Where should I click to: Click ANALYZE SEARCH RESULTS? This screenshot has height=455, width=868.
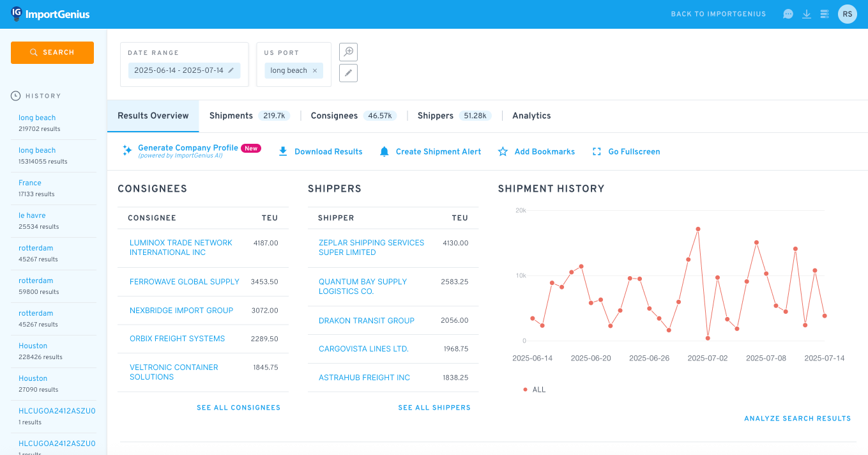tap(797, 419)
